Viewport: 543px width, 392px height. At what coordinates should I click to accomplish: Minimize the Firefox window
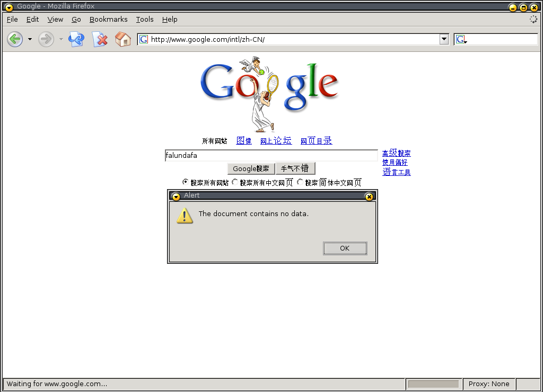pyautogui.click(x=513, y=7)
